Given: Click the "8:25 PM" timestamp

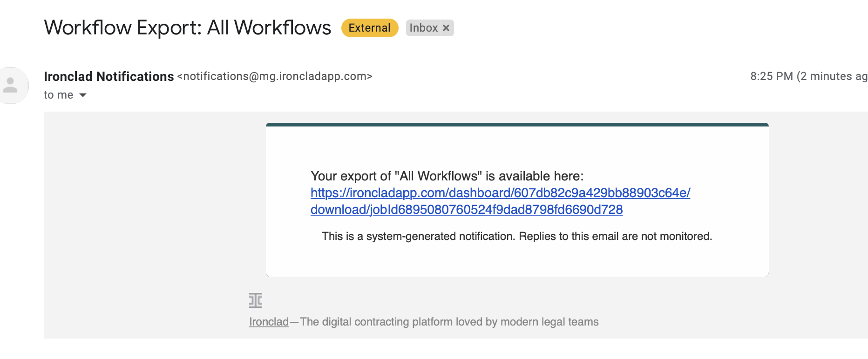Looking at the screenshot, I should coord(772,76).
